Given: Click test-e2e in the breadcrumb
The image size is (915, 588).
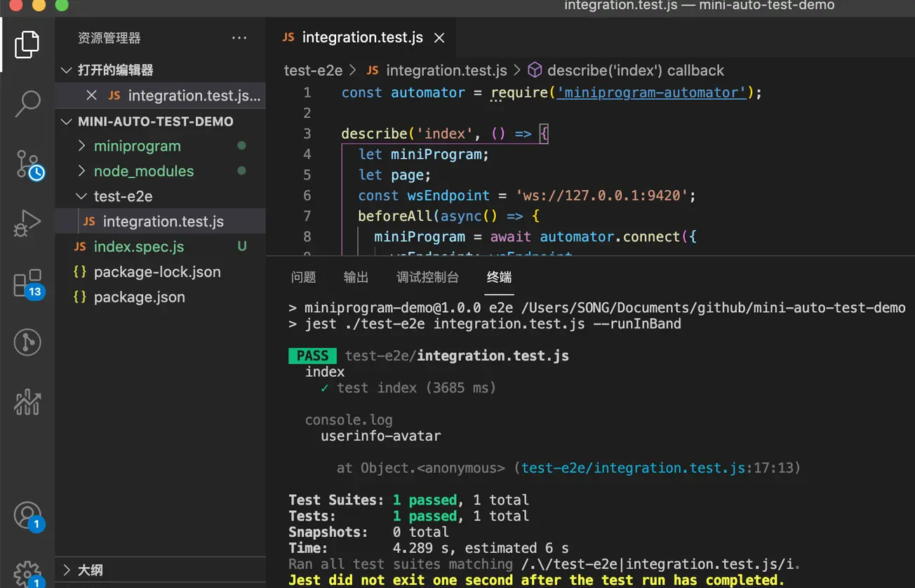Looking at the screenshot, I should point(313,70).
